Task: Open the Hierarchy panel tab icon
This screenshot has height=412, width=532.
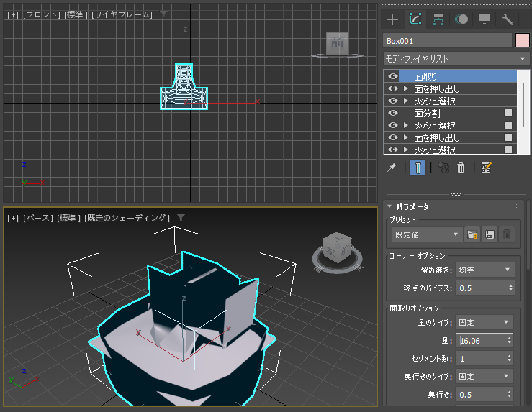Action: 438,19
